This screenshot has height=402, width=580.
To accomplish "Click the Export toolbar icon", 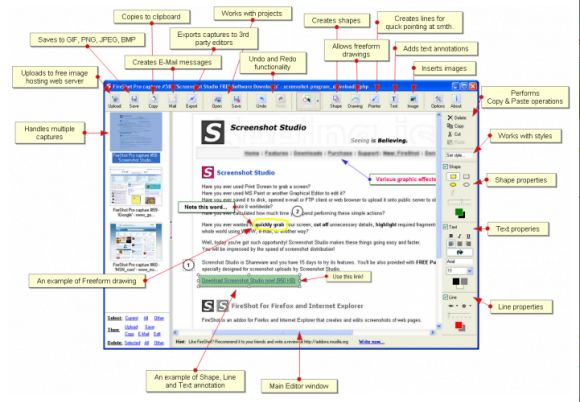I will 192,101.
